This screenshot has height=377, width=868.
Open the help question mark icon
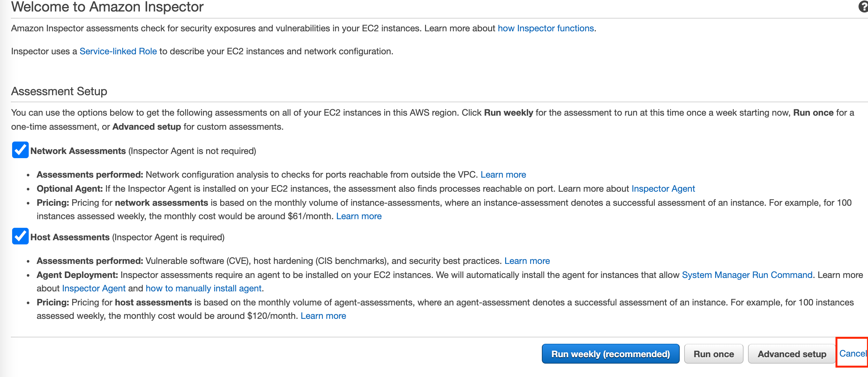pos(863,6)
